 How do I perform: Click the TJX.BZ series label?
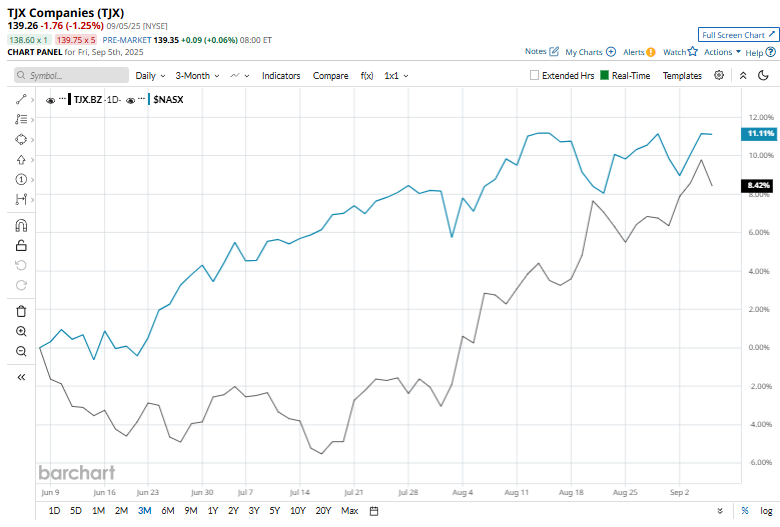88,100
